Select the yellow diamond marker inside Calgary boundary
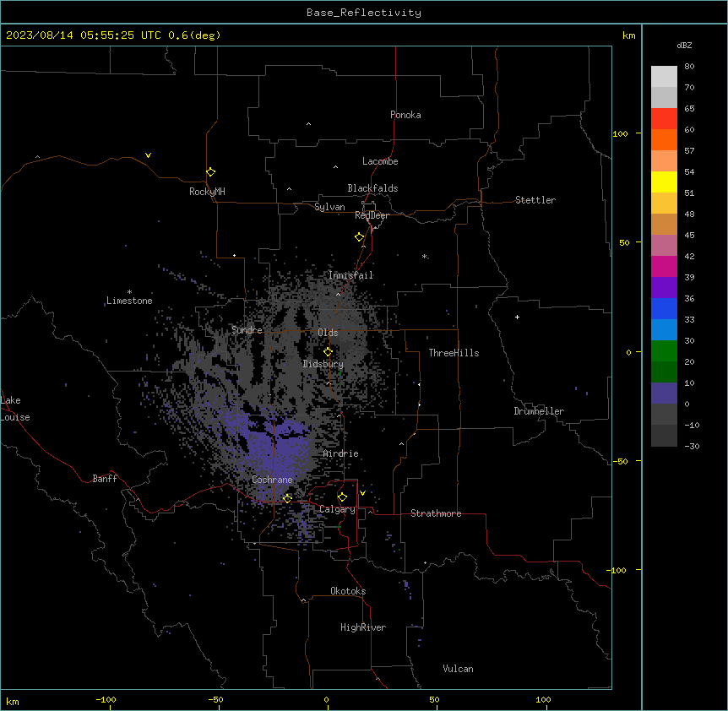Viewport: 728px width, 711px height. (x=342, y=497)
